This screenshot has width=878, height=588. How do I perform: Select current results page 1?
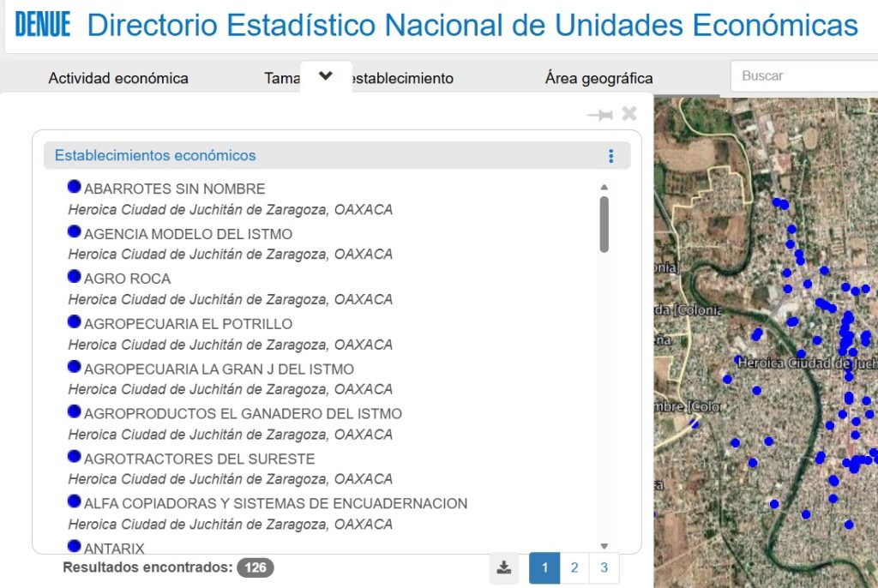coord(544,567)
